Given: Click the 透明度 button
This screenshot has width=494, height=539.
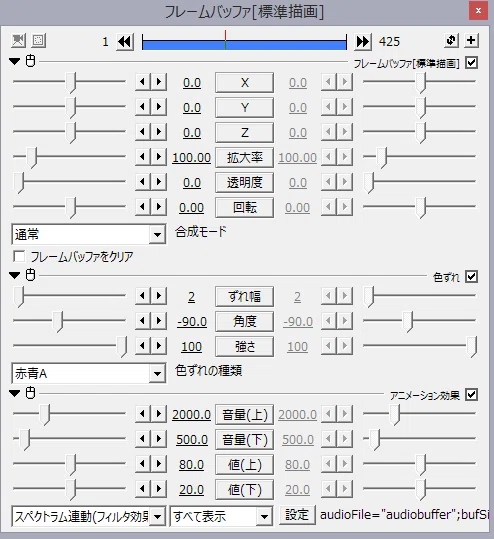Looking at the screenshot, I should tap(244, 183).
